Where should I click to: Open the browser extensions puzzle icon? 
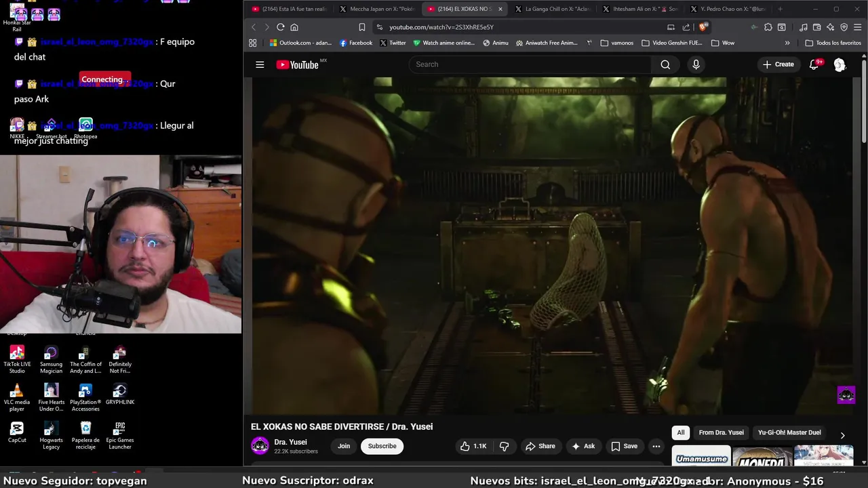[x=768, y=27]
